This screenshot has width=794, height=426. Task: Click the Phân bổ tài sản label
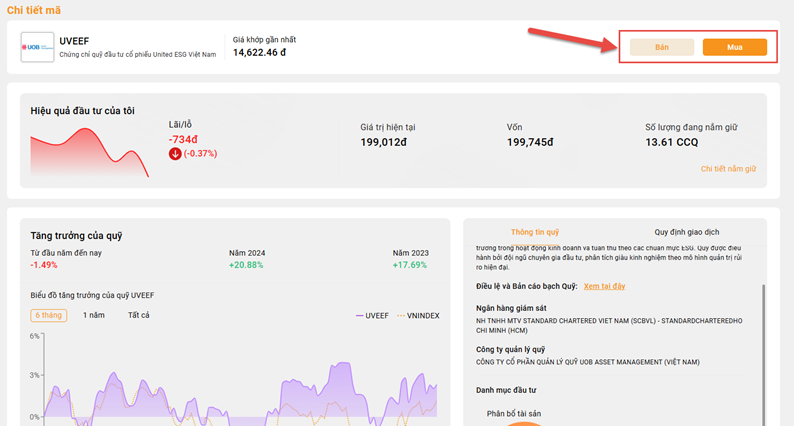click(513, 414)
